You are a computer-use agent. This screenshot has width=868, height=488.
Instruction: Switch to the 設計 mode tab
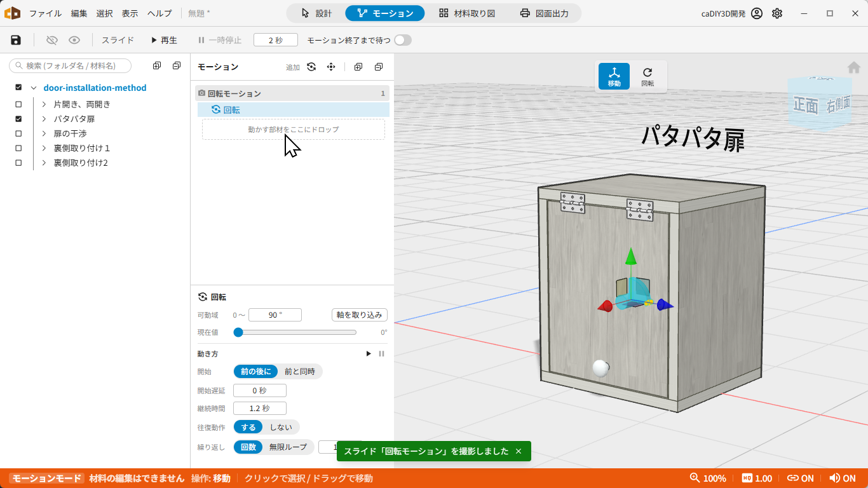[x=316, y=13]
